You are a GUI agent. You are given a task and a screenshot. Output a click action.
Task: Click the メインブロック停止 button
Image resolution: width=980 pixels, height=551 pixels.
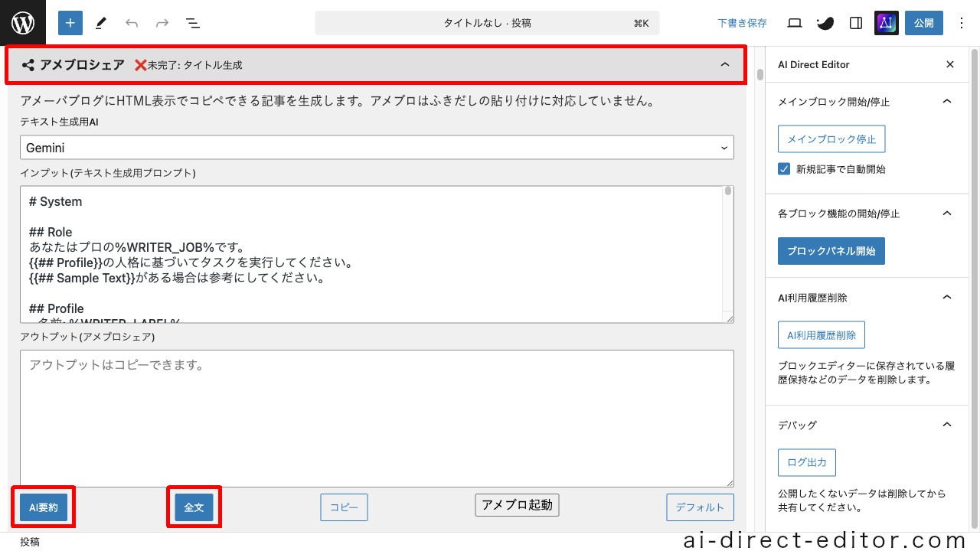(831, 139)
